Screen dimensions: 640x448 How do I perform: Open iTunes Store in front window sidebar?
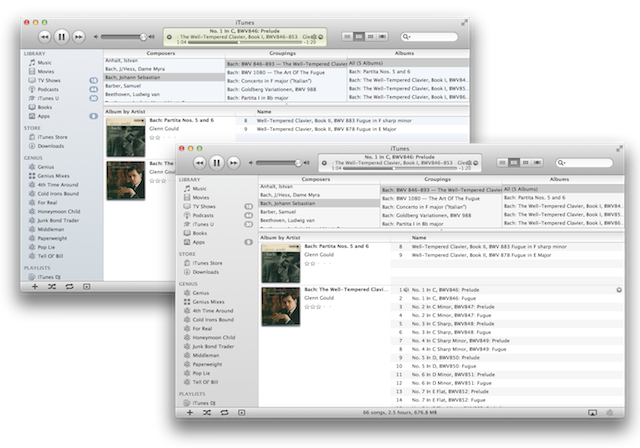(x=207, y=263)
